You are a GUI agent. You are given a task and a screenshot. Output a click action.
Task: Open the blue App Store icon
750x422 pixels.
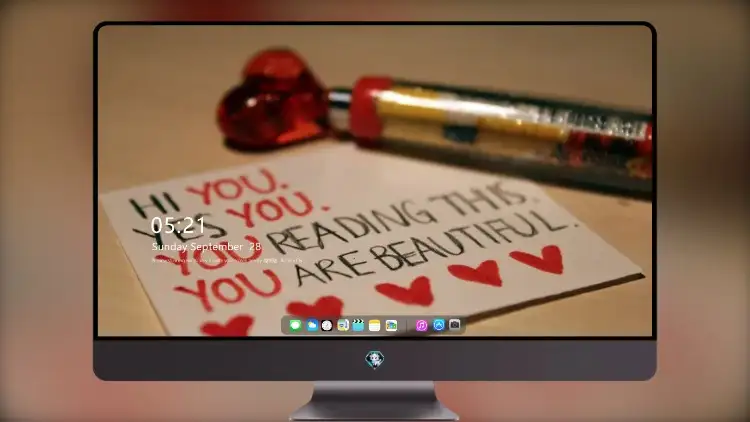[x=439, y=325]
